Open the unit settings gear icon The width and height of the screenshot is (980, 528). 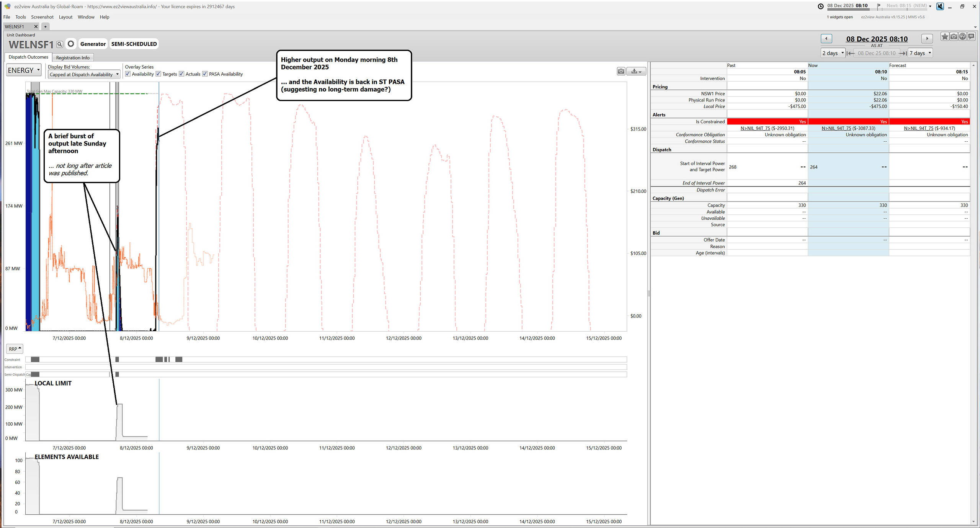(71, 44)
